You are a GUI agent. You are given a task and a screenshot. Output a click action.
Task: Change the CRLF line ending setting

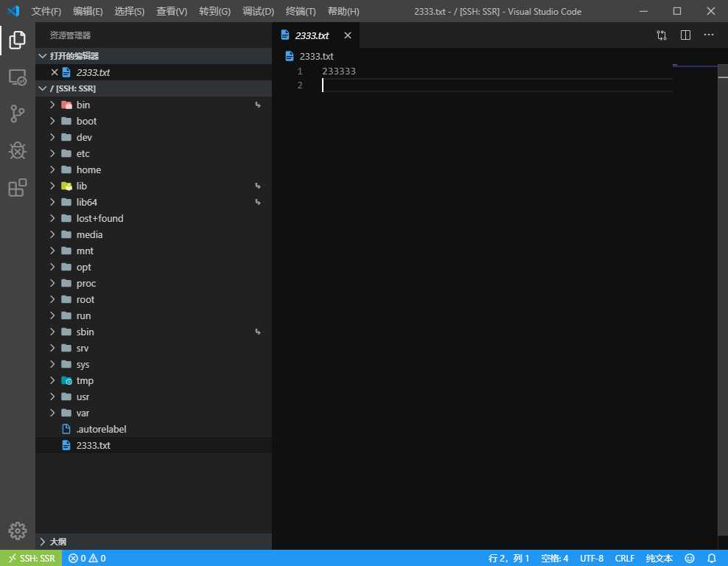(624, 558)
